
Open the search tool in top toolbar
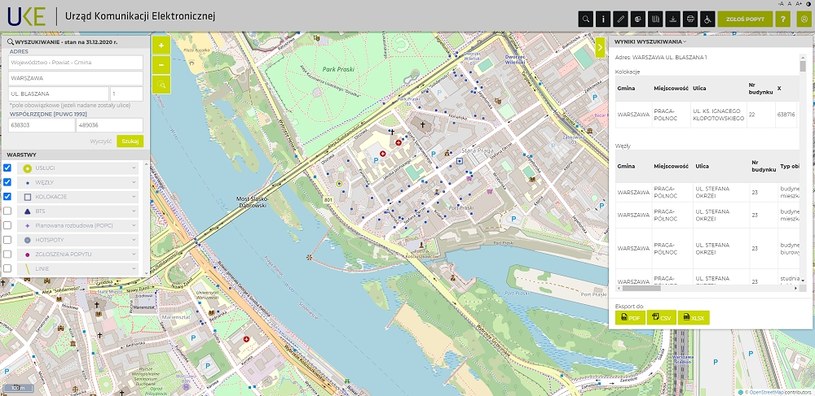586,19
